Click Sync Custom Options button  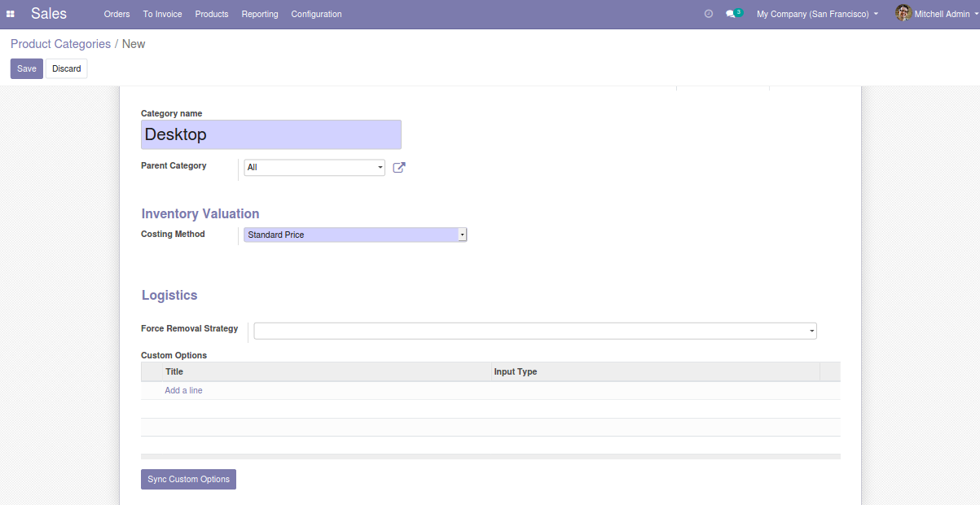(x=188, y=479)
